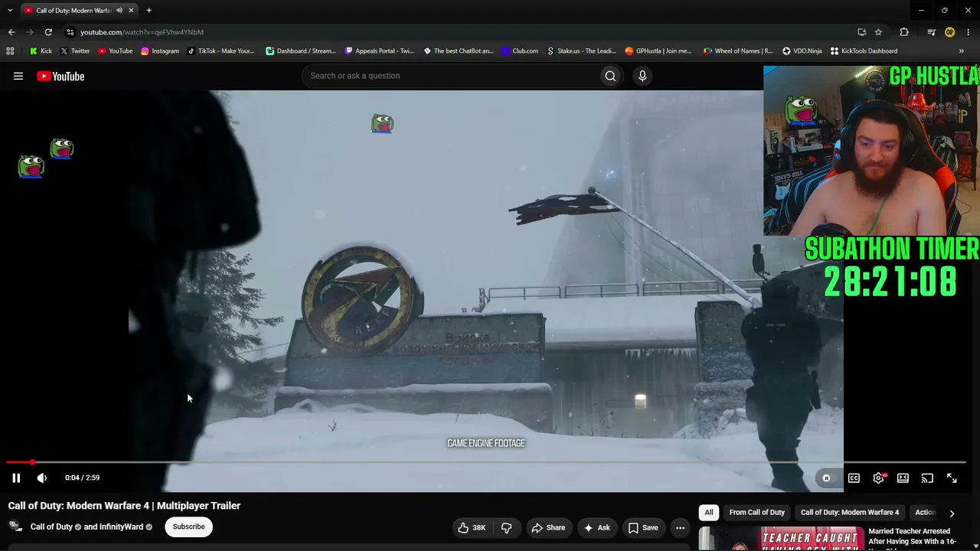
Task: Open browser extensions menu
Action: coord(904,32)
